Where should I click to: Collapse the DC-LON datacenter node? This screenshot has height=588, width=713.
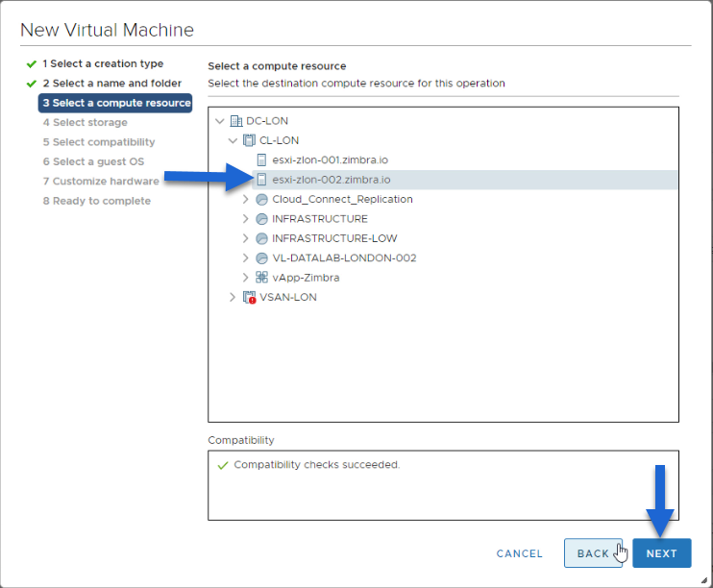(220, 121)
